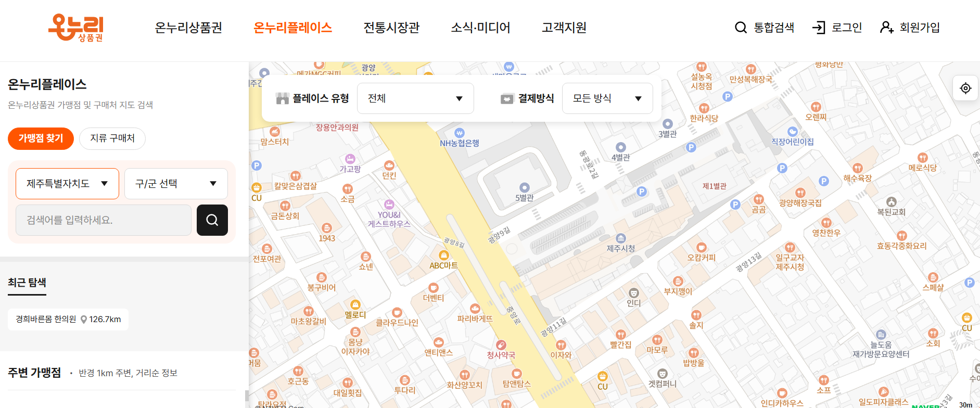The width and height of the screenshot is (980, 408).
Task: Click the 가고팡 marker
Action: (x=350, y=159)
